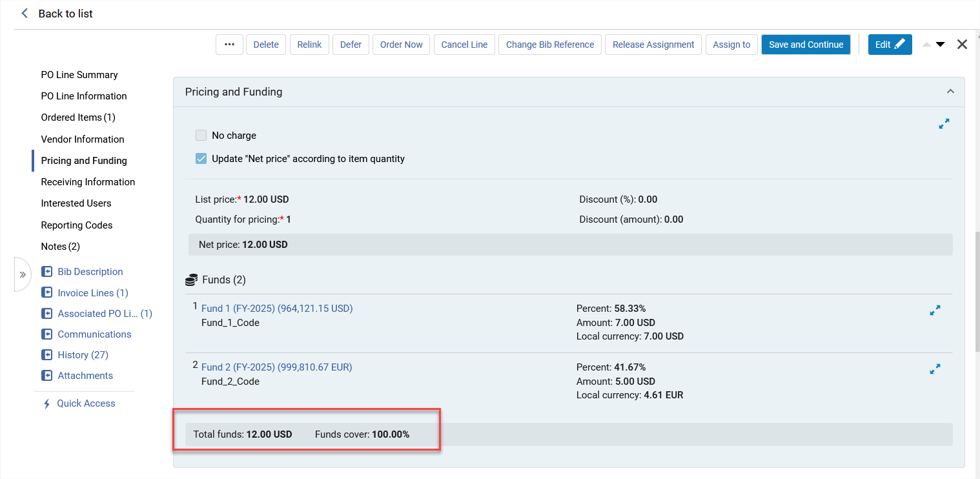Go to next record down arrow

tap(940, 45)
